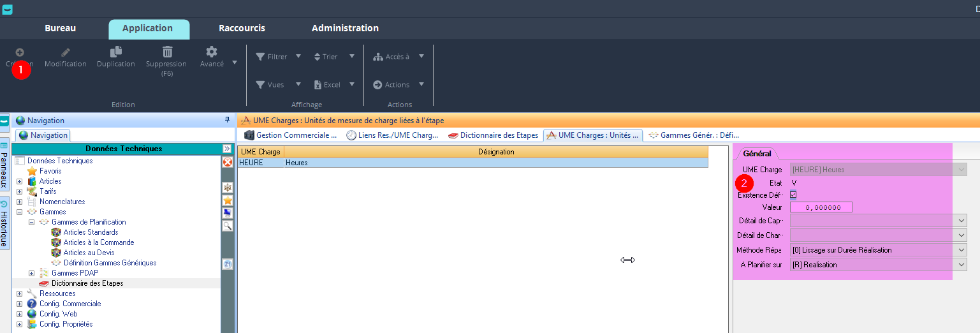Click the Valeur input field

(821, 207)
